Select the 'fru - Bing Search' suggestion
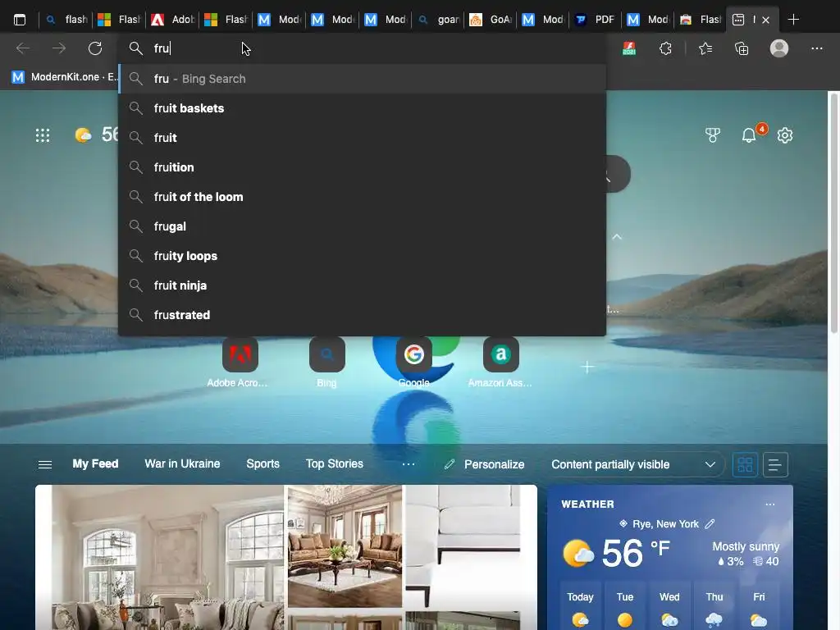The width and height of the screenshot is (840, 630). click(x=362, y=79)
